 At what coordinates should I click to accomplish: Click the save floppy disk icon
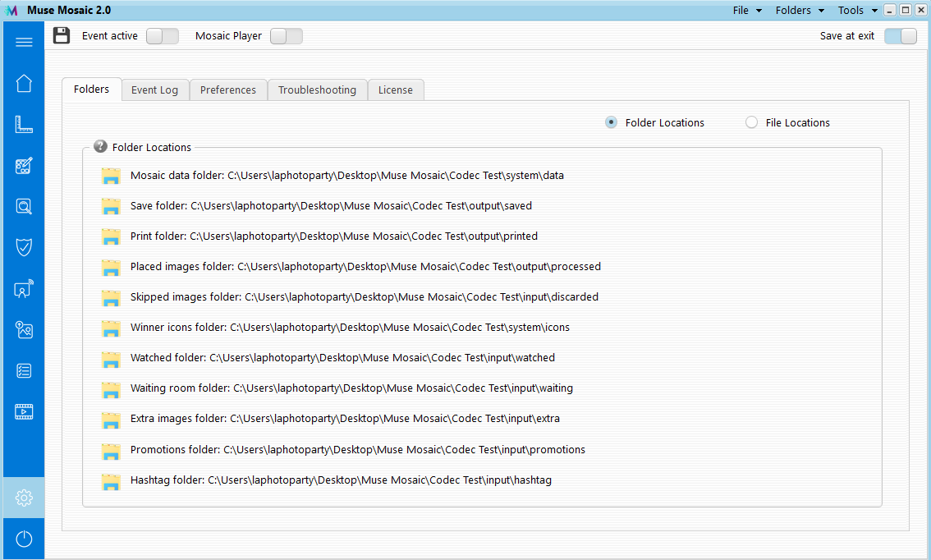click(62, 35)
